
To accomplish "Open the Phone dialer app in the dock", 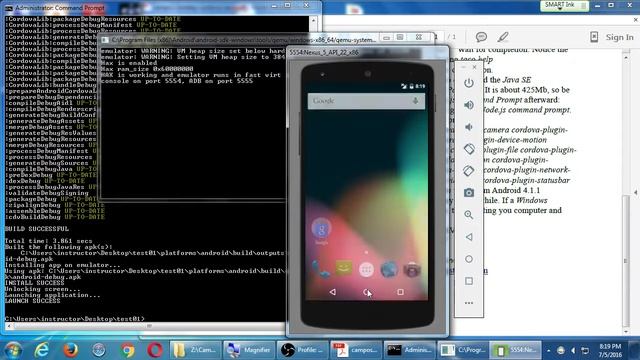I will click(321, 270).
